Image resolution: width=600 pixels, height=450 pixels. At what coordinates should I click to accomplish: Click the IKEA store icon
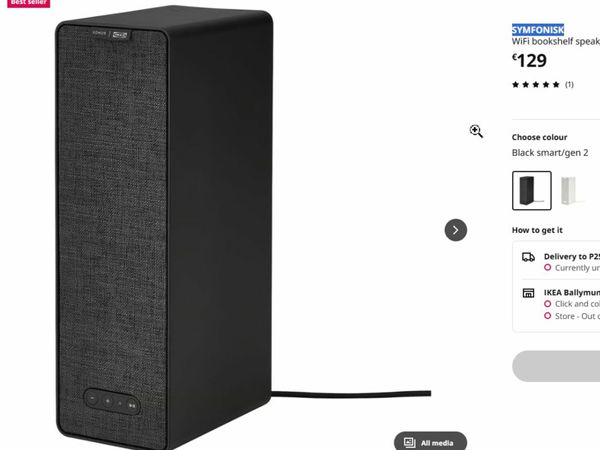(x=528, y=293)
